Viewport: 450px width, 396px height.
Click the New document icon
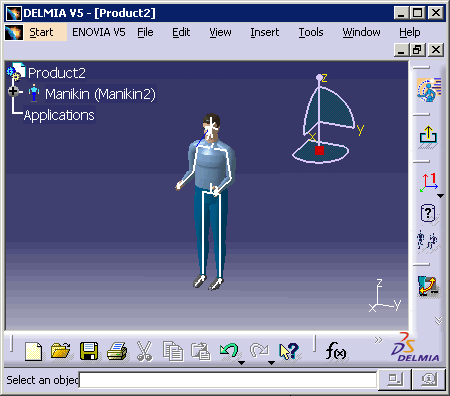coord(34,351)
